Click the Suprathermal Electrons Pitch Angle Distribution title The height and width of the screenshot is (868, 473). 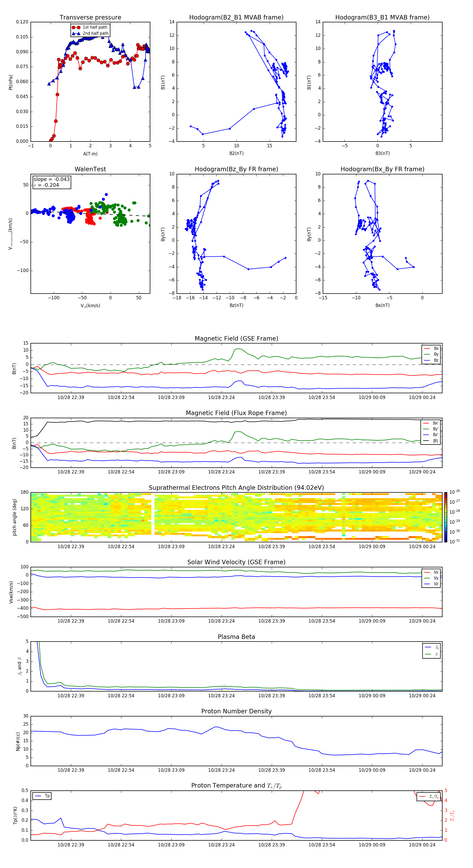click(236, 488)
